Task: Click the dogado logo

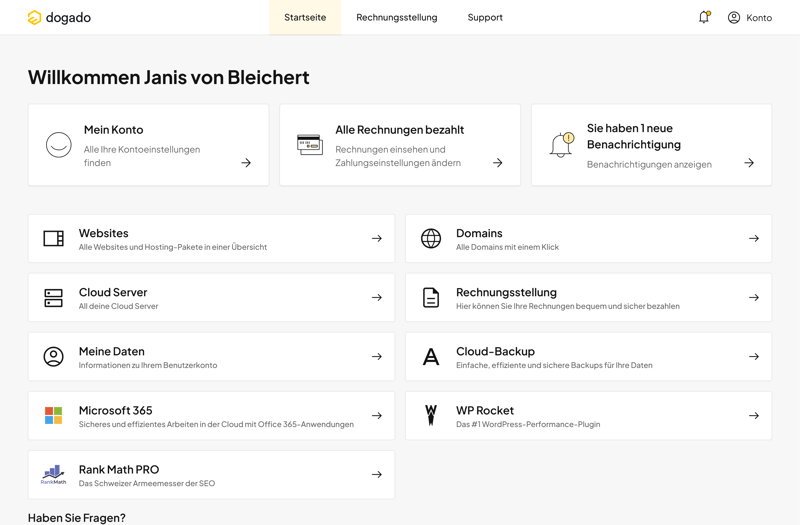Action: click(x=59, y=17)
